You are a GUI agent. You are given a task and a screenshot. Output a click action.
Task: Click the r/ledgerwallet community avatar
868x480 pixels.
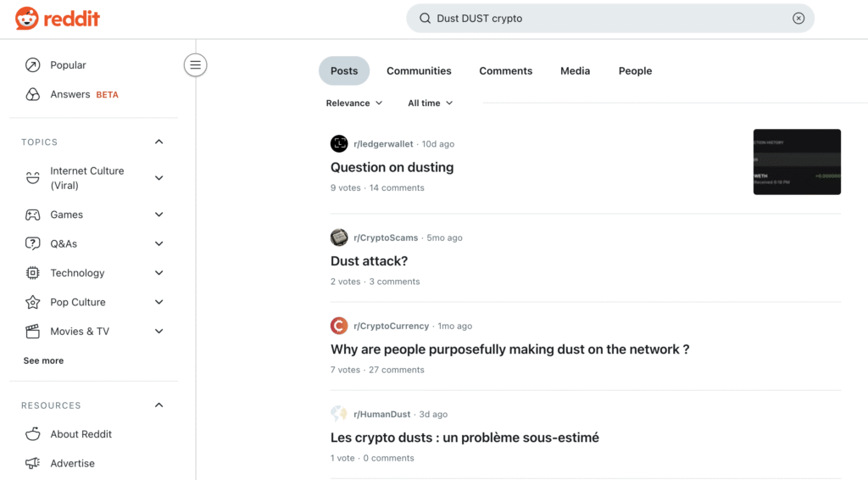pos(339,144)
